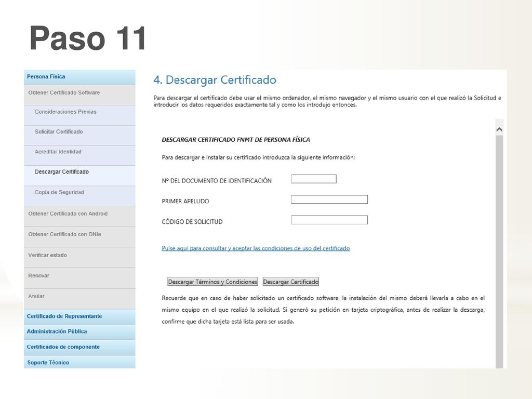
Task: Expand Administración Pública section
Action: (79, 332)
